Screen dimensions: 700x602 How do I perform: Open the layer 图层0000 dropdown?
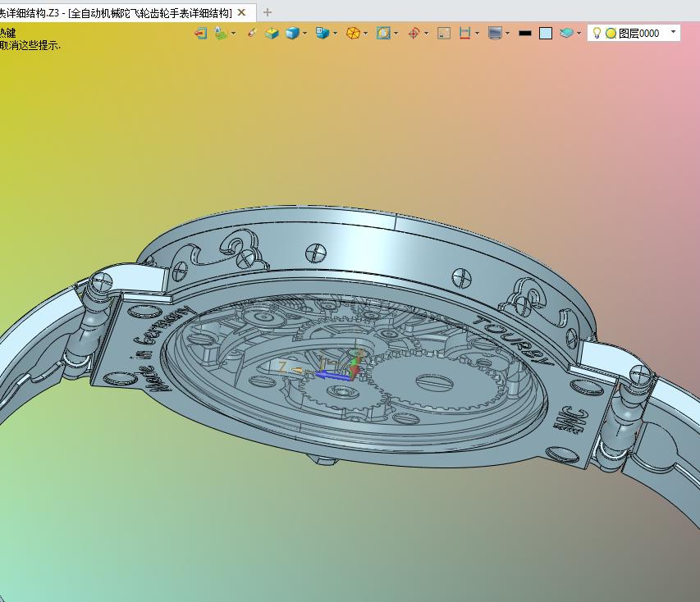pos(673,33)
